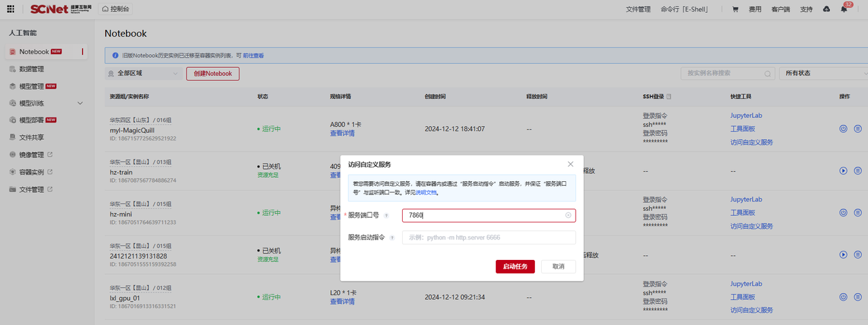Power off the myl-MagicQuill instance
The image size is (868, 325).
click(844, 128)
